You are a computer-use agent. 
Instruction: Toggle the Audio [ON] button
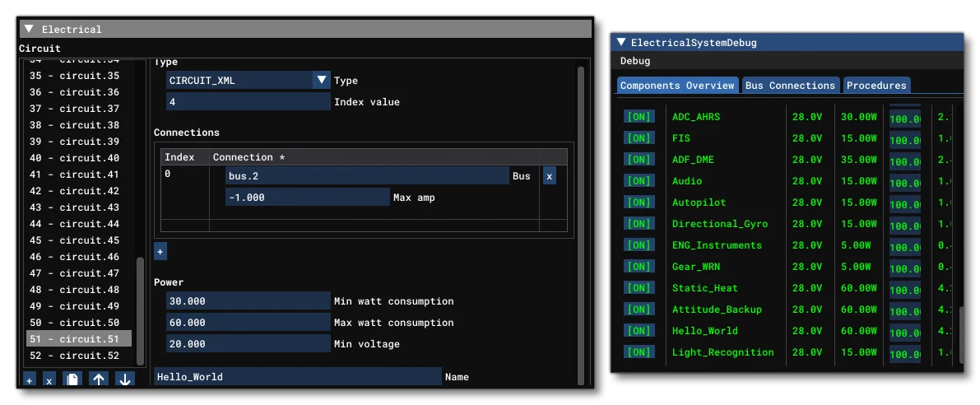pos(639,181)
